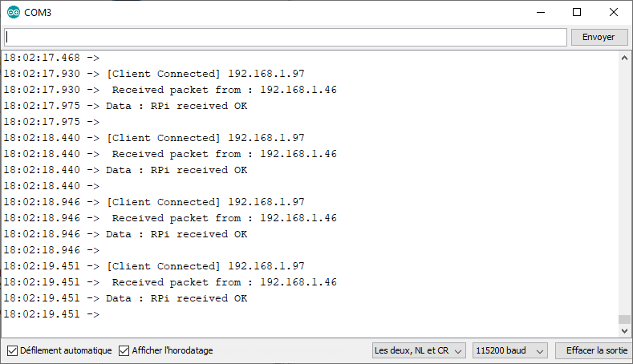Click the scrollbar up arrow
Image resolution: width=633 pixels, height=364 pixels.
tap(624, 58)
